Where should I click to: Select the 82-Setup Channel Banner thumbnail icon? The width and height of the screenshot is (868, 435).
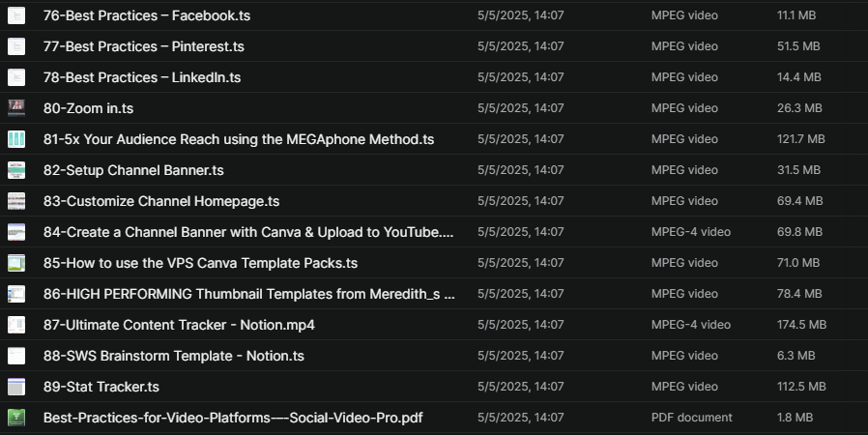[16, 170]
